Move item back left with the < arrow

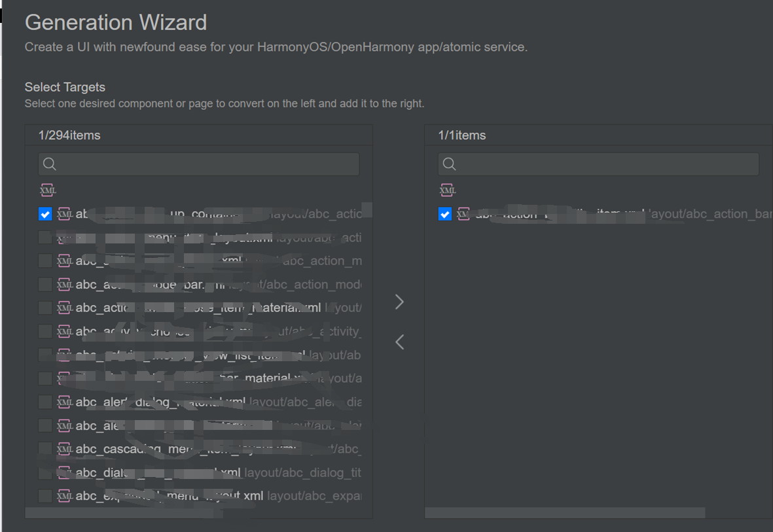coord(399,342)
